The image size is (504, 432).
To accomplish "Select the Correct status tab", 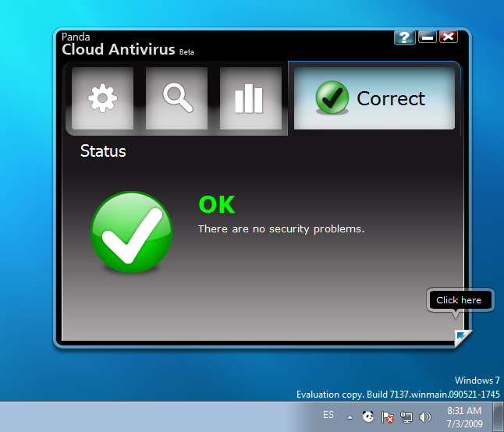I will [x=374, y=98].
